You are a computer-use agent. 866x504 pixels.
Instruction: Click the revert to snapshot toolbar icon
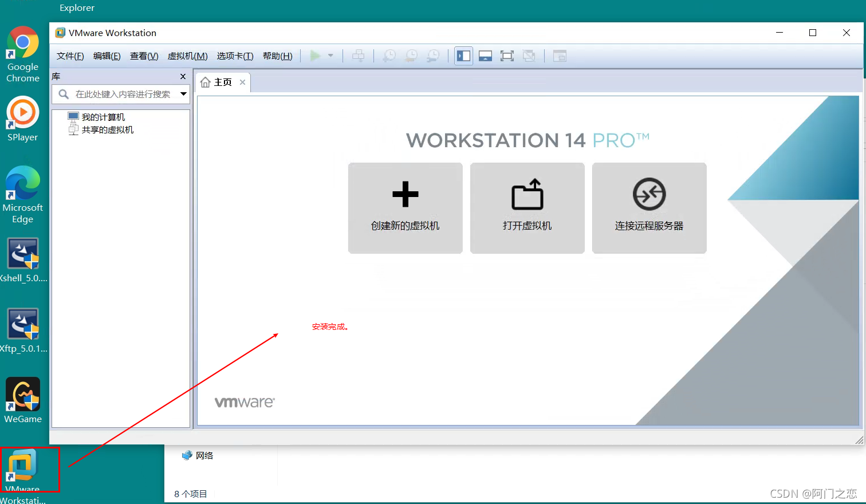[x=411, y=56]
